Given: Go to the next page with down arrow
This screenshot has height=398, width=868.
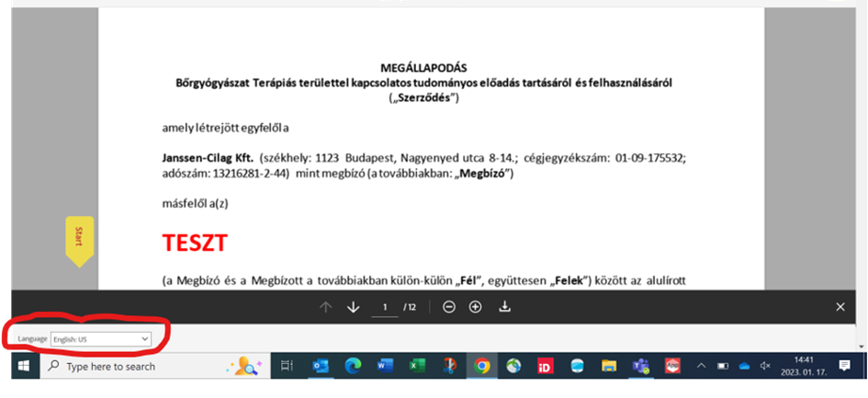Looking at the screenshot, I should coord(354,307).
